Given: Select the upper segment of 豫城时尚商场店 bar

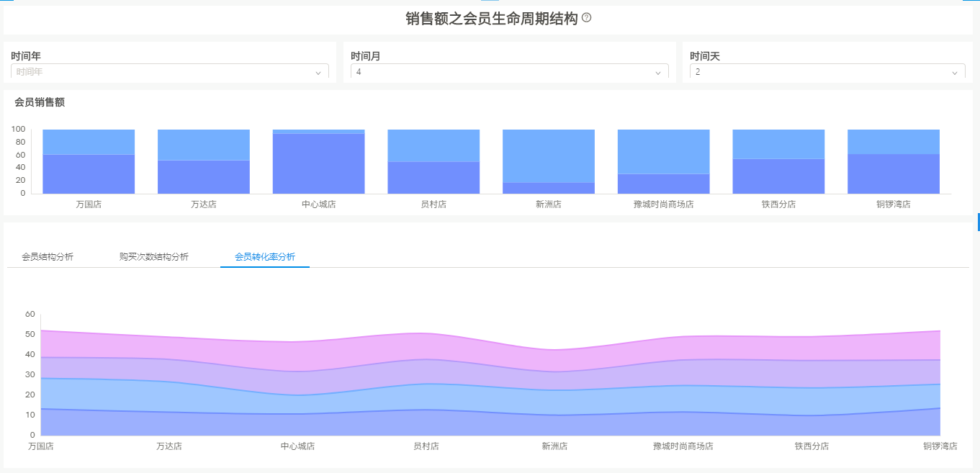Looking at the screenshot, I should [663, 151].
